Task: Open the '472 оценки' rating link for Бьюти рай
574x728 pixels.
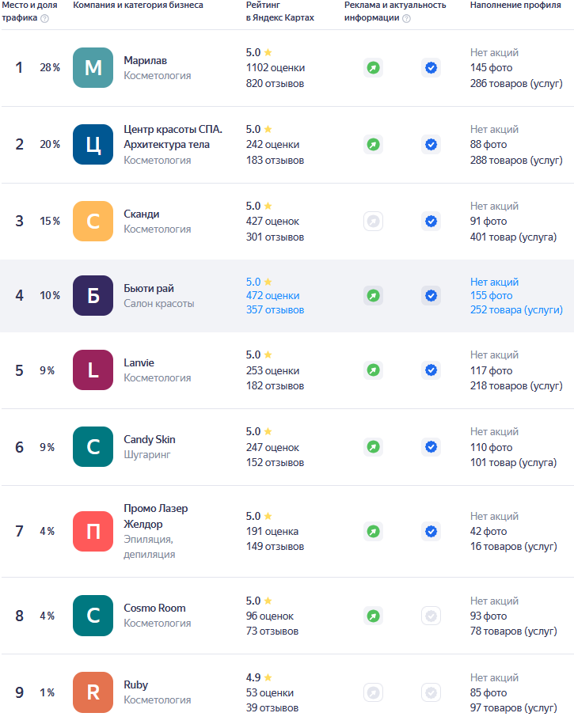Action: pyautogui.click(x=272, y=296)
